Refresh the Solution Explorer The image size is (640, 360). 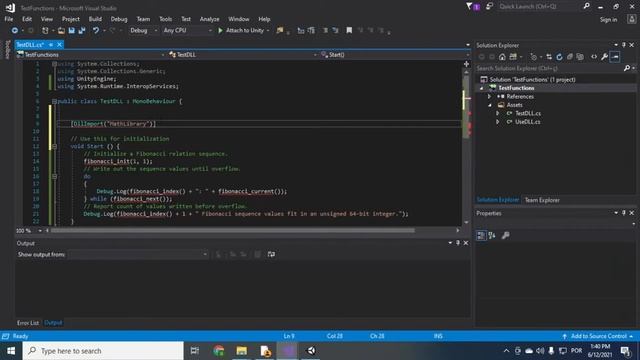[559, 57]
